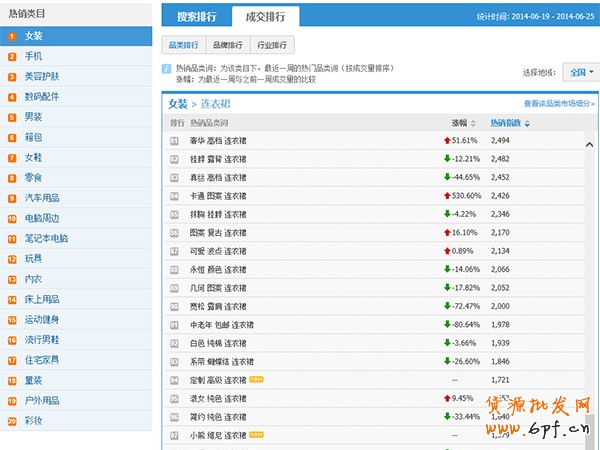
Task: Select 运动健身 category
Action: (x=76, y=320)
